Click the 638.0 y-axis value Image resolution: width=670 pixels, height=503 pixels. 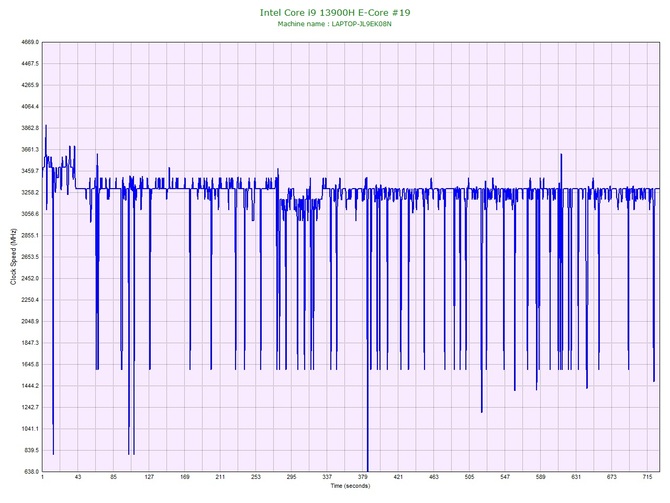point(31,472)
